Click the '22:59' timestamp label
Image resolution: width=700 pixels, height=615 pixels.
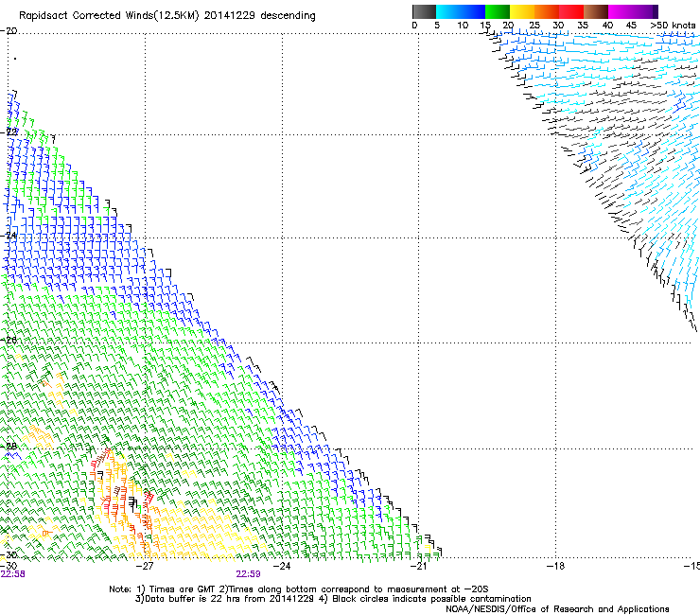point(248,574)
